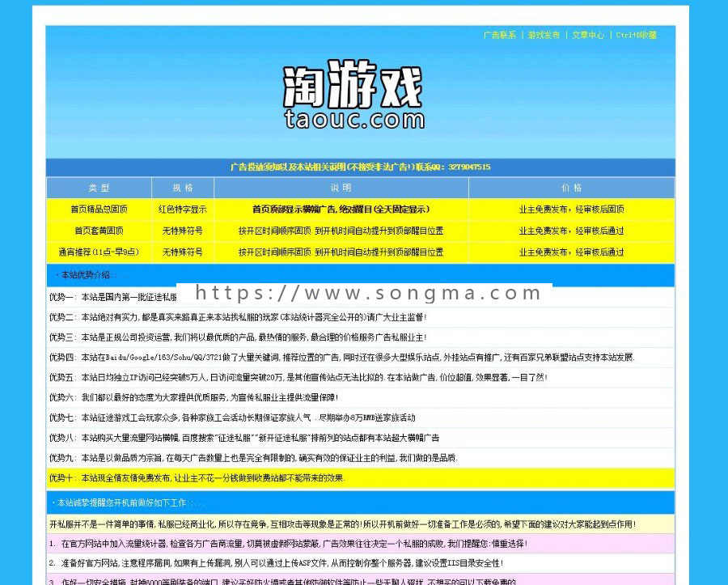Click the yellow 优势十 free publishing row
The image size is (728, 585).
[x=360, y=478]
